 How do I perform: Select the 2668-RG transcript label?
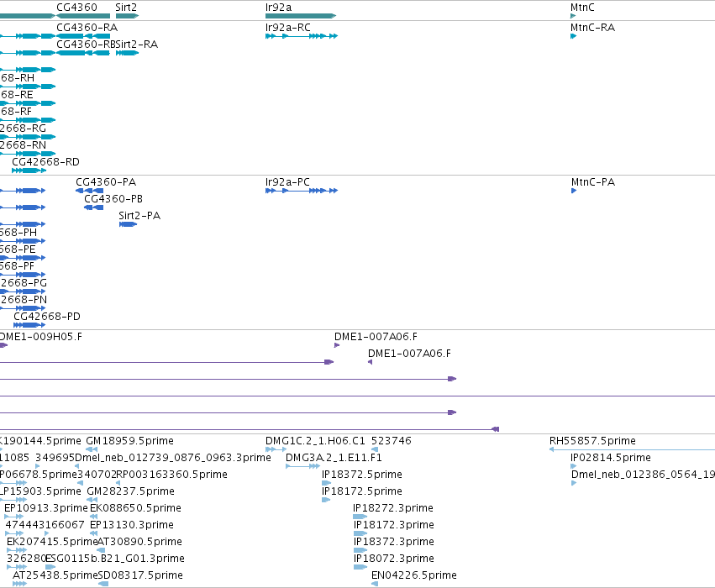tap(23, 129)
